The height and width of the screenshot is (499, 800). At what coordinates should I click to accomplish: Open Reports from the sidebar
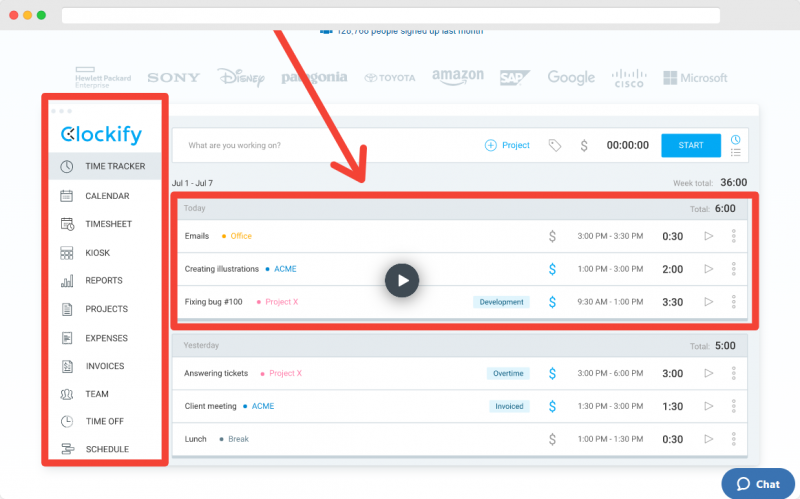point(105,281)
